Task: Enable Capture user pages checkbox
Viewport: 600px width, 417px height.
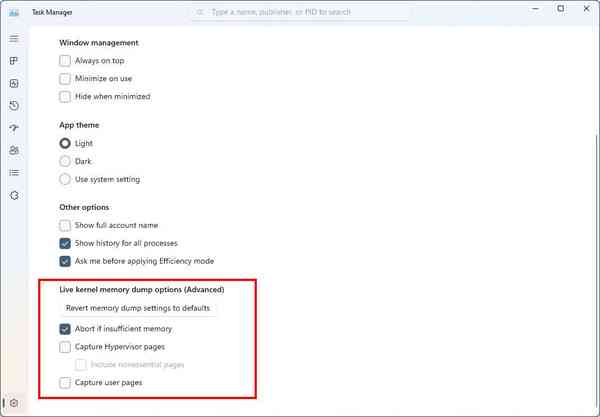Action: click(65, 382)
